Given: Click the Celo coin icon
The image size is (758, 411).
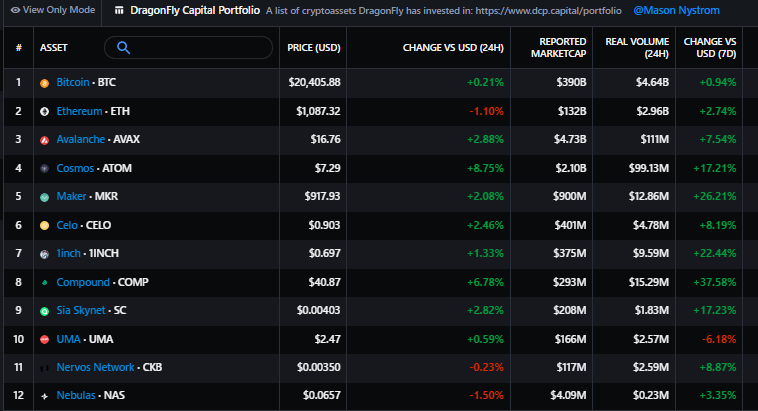Looking at the screenshot, I should (44, 225).
